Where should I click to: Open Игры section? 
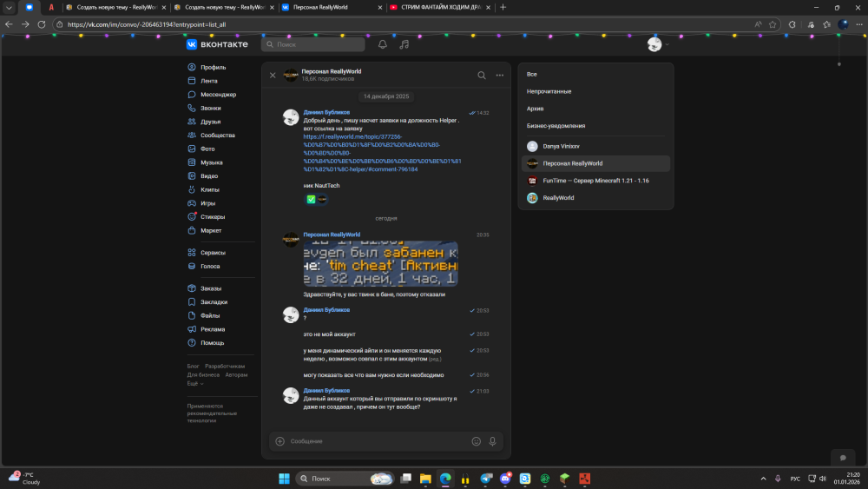click(208, 203)
